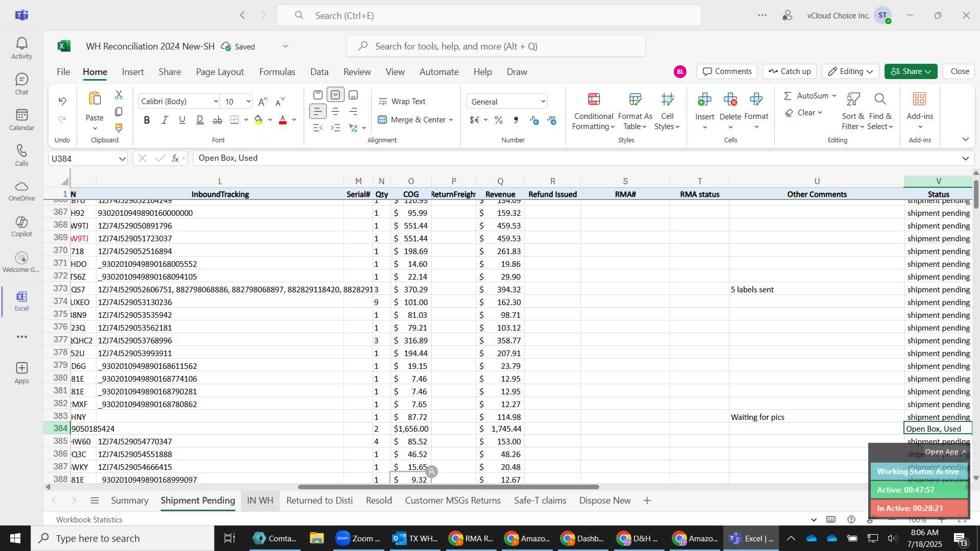Open the Activity feed in Teams sidebar
Image resolution: width=980 pixels, height=551 pixels.
point(21,48)
